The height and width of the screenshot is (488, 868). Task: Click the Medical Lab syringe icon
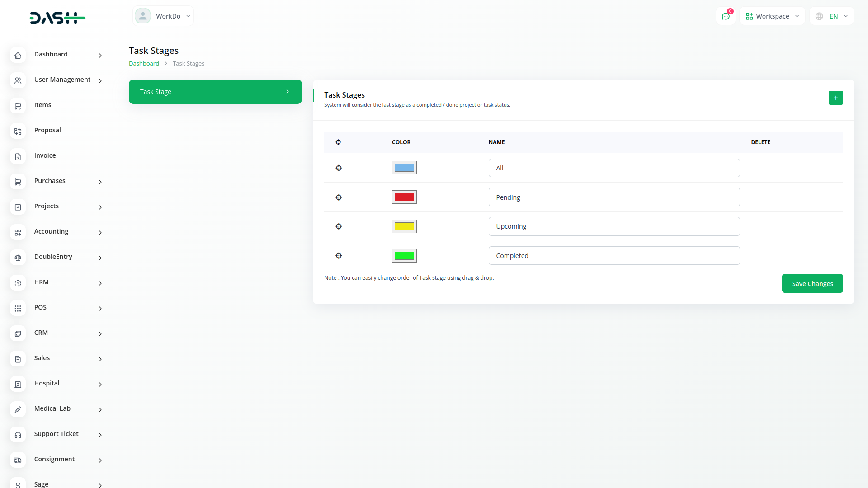18,409
